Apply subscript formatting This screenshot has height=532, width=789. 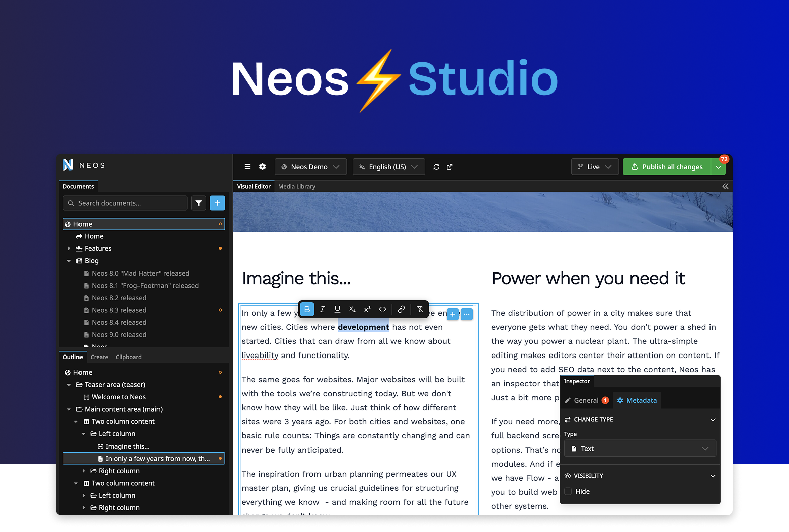(x=352, y=309)
